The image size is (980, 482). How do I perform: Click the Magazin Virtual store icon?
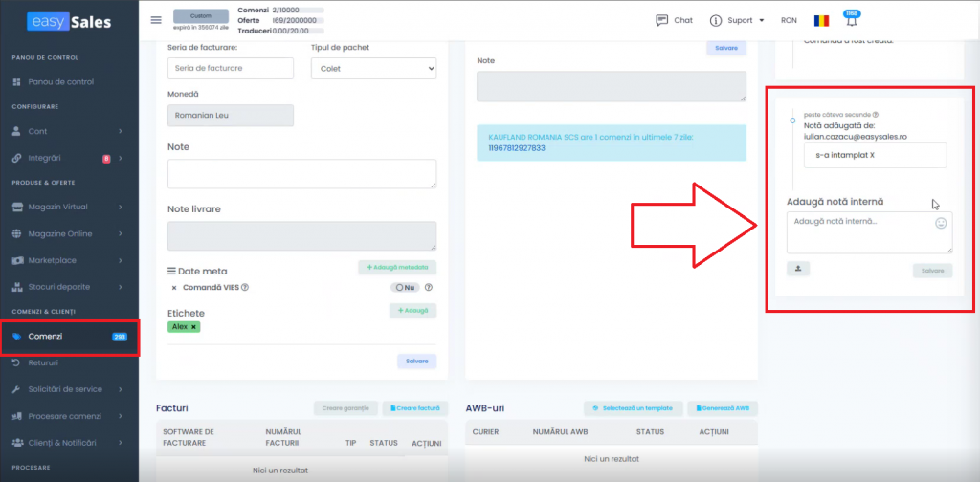(17, 207)
